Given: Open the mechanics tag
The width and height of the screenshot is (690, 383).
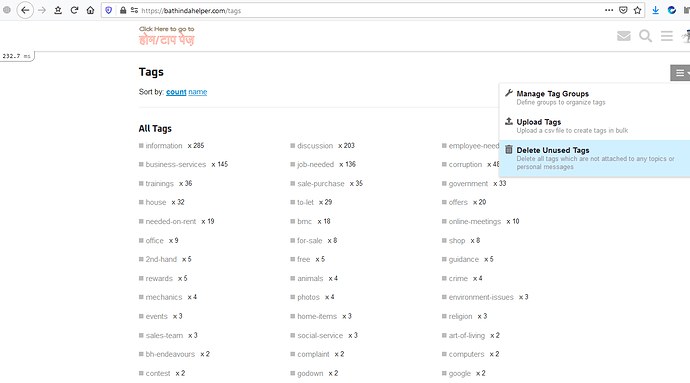Looking at the screenshot, I should coord(164,297).
